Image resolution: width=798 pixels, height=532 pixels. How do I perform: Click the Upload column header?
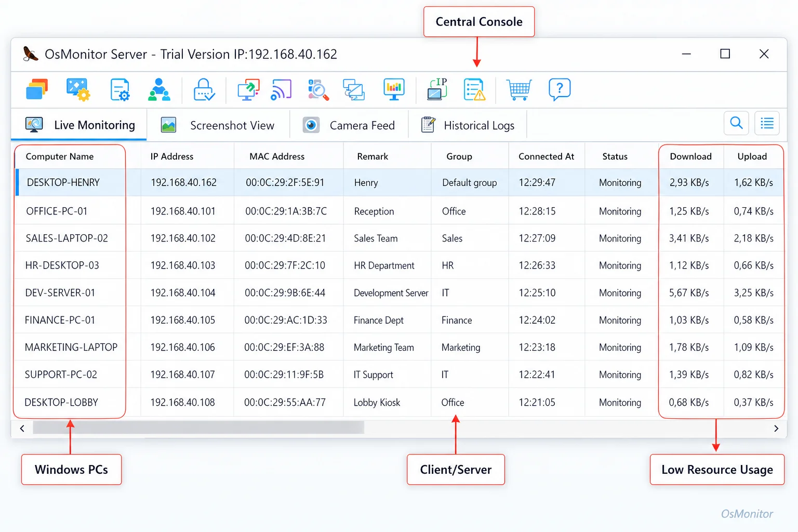coord(752,156)
